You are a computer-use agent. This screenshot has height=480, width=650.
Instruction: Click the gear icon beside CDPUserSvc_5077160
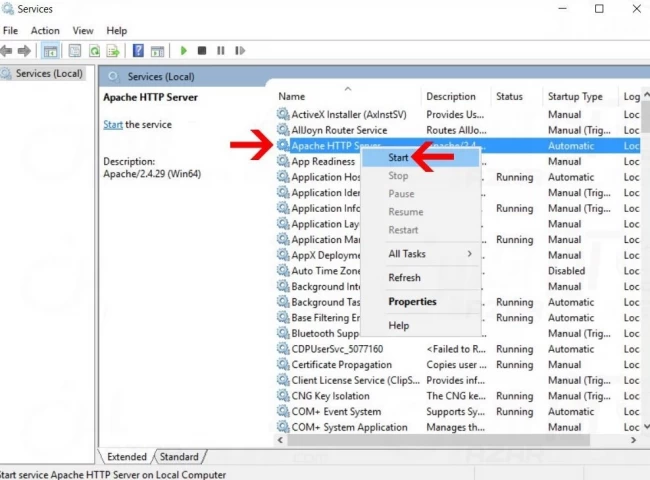pyautogui.click(x=283, y=349)
